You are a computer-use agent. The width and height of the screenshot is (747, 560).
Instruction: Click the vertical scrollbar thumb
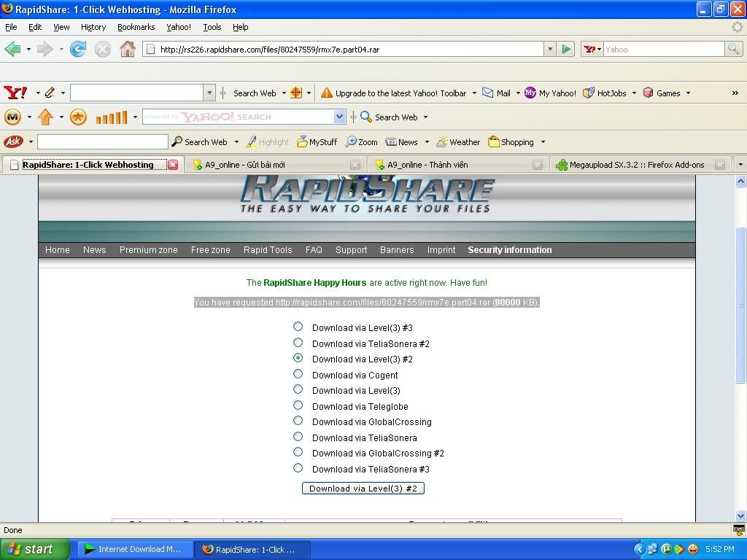[x=740, y=305]
